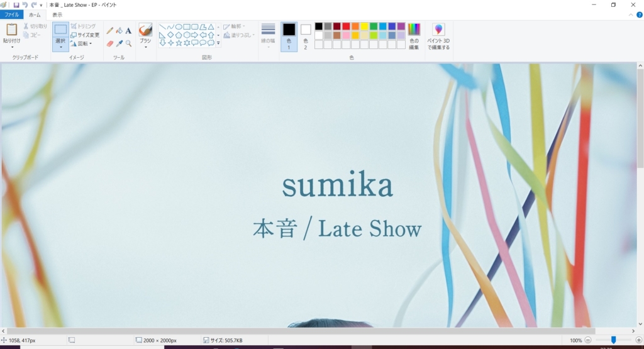Click the 貼り付け clipboard icon
Screen dimensions: 644x349
coord(11,30)
